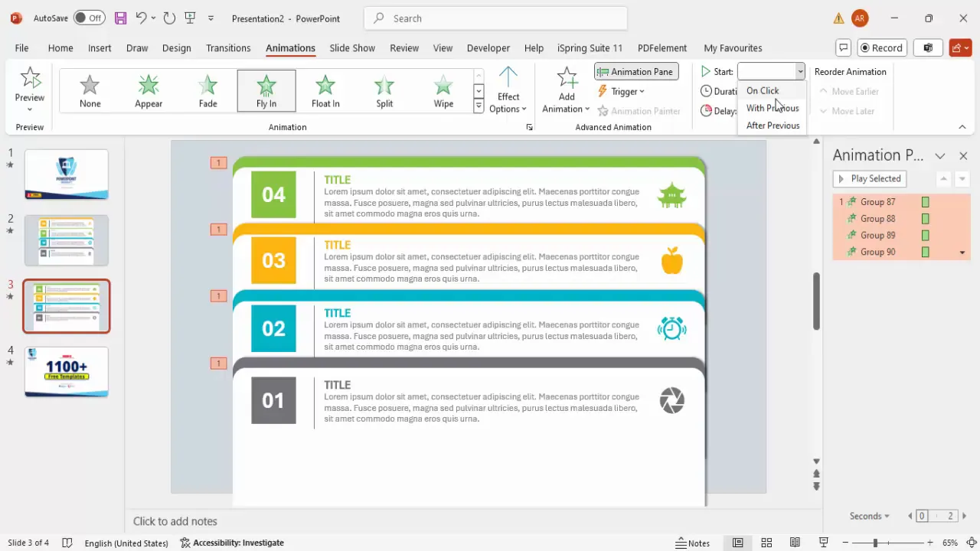980x551 pixels.
Task: Click the Preview animation star
Action: [30, 77]
